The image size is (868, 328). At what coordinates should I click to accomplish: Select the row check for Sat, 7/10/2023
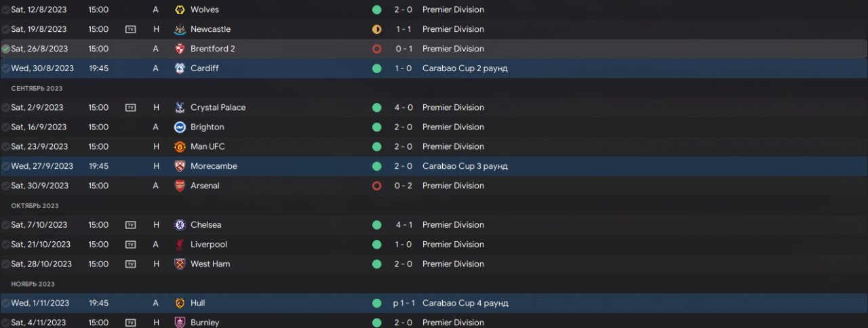click(x=6, y=225)
